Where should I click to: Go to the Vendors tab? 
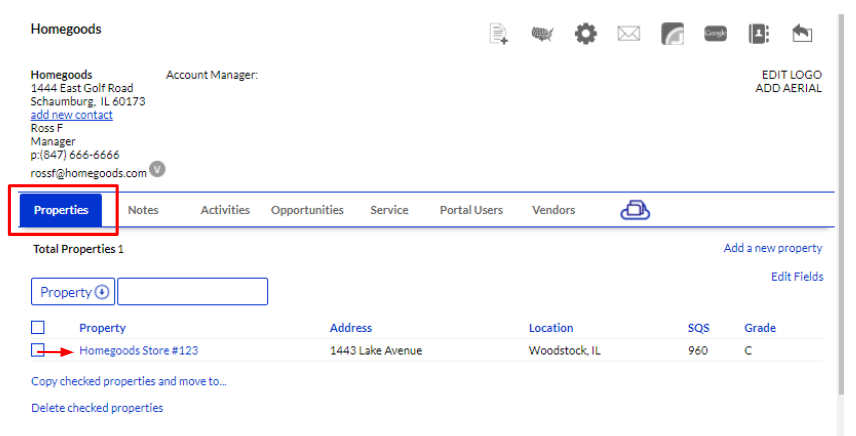point(554,210)
